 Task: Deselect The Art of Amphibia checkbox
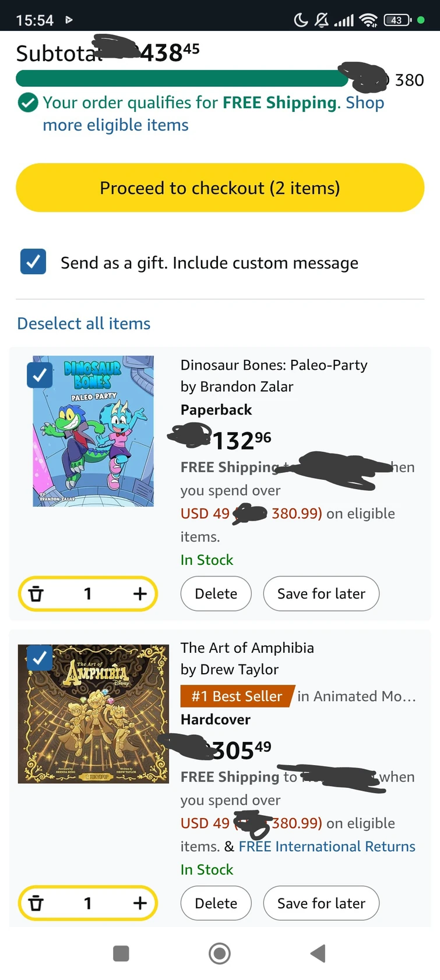pyautogui.click(x=40, y=658)
